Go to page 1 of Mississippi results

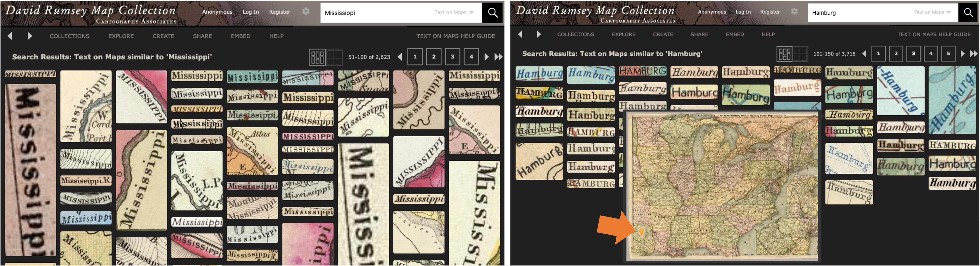[x=415, y=57]
